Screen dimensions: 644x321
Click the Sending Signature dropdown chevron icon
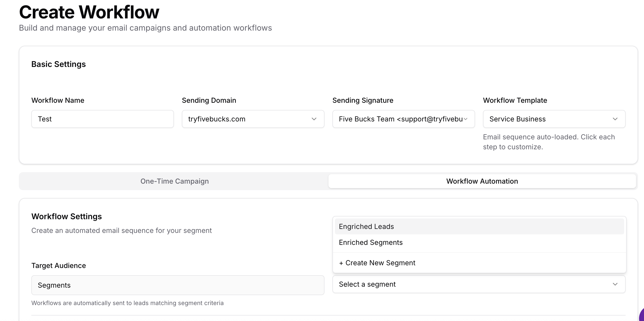466,119
